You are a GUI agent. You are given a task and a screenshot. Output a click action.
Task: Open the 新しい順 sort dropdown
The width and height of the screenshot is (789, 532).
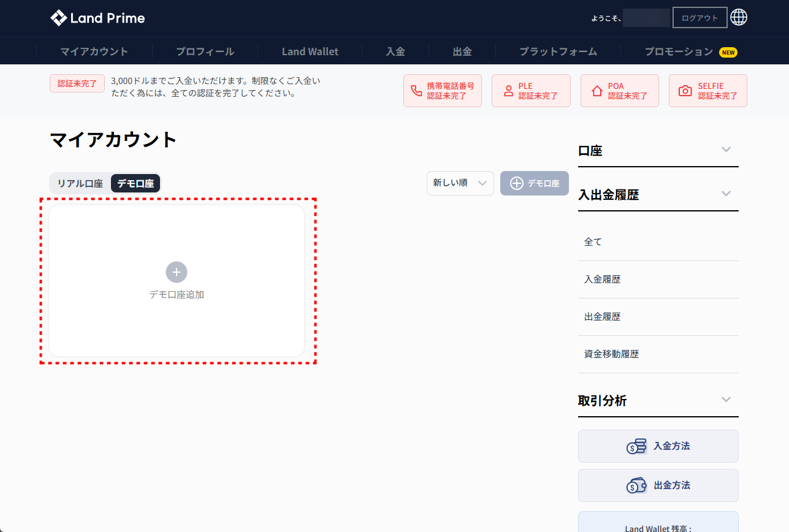click(460, 183)
